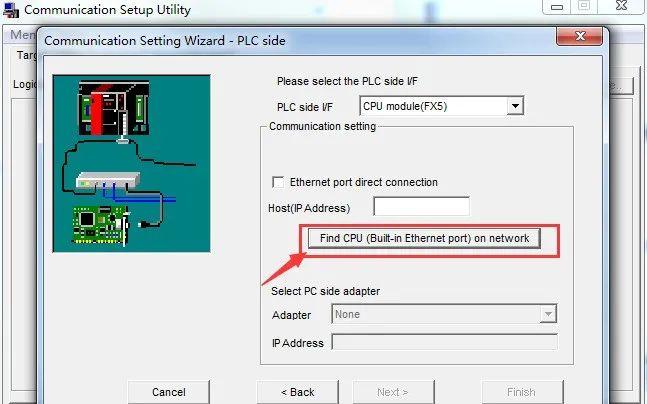The height and width of the screenshot is (404, 647).
Task: Maximize the Communication Setup Utility window
Action: [x=584, y=6]
